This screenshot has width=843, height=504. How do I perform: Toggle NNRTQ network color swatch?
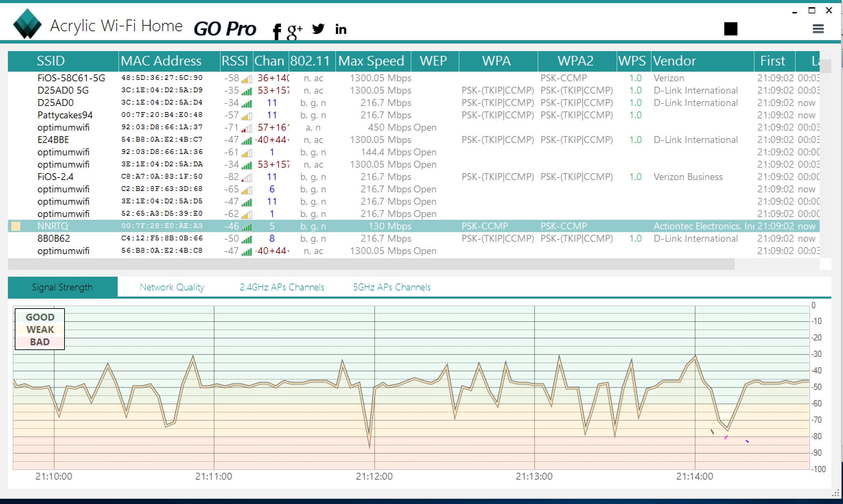16,226
